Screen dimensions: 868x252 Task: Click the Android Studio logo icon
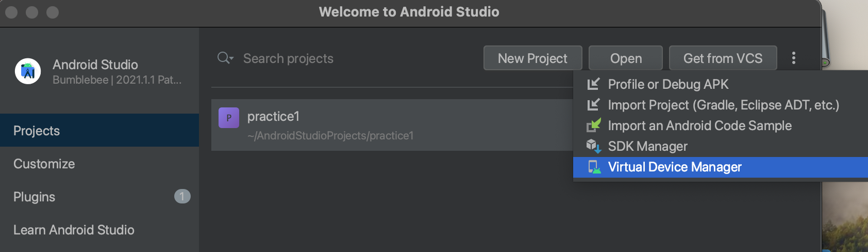pyautogui.click(x=28, y=71)
